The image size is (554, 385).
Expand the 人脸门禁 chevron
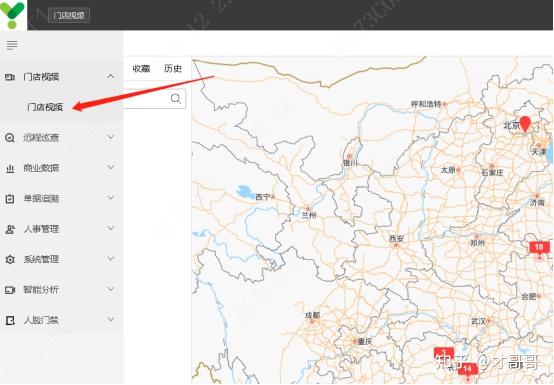(x=111, y=319)
